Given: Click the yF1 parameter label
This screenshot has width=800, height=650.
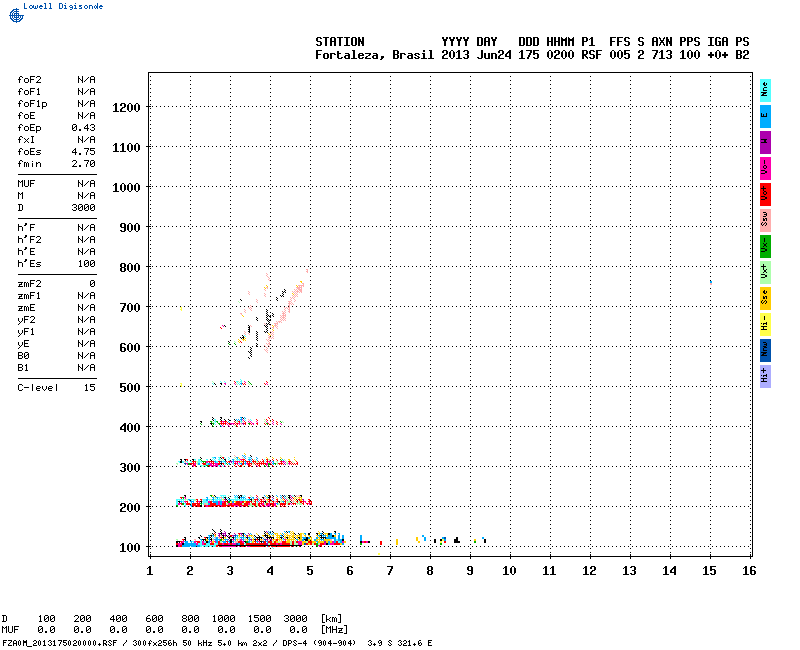Looking at the screenshot, I should coord(26,332).
